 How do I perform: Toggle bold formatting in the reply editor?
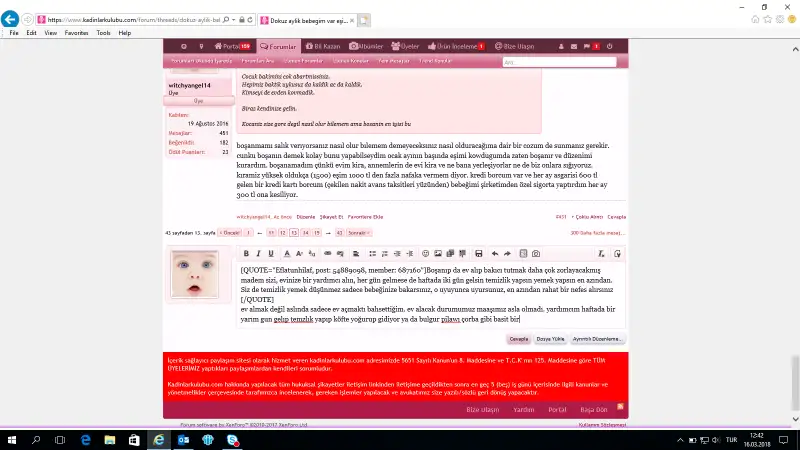click(x=246, y=253)
